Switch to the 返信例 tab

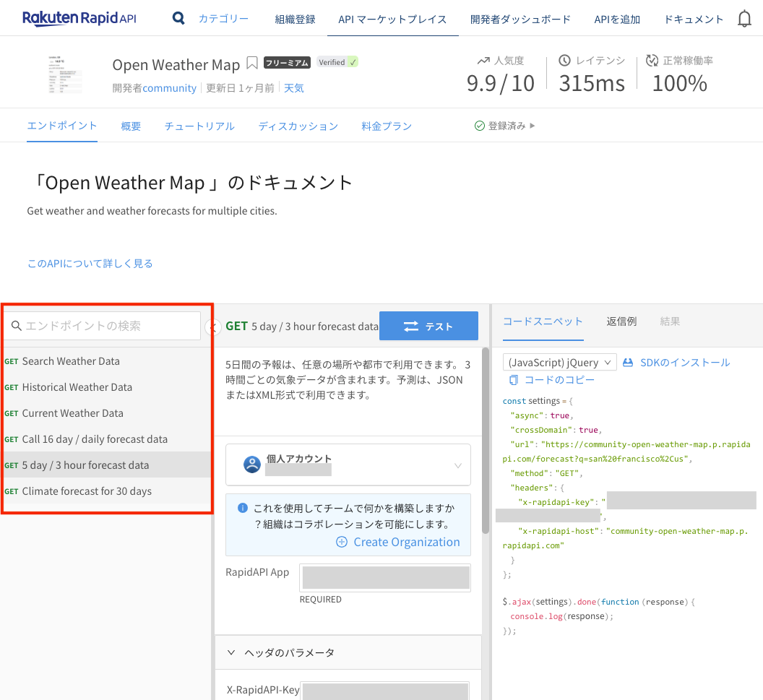tap(621, 321)
